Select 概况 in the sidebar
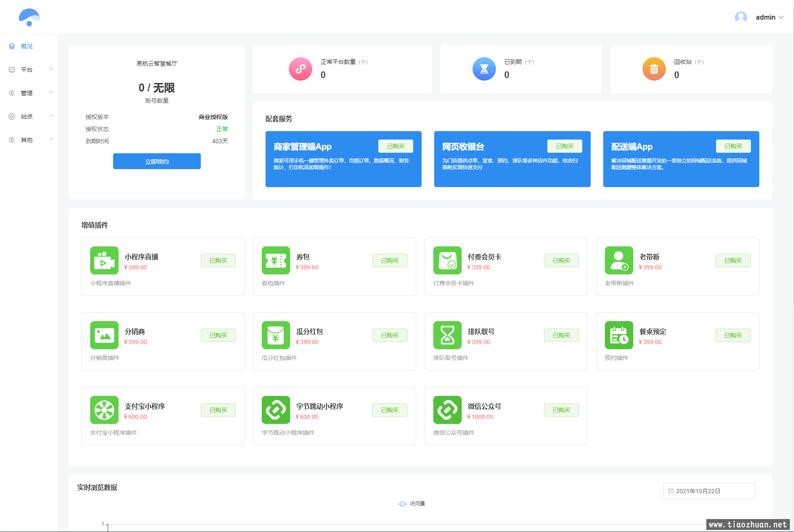The width and height of the screenshot is (794, 532). point(27,46)
